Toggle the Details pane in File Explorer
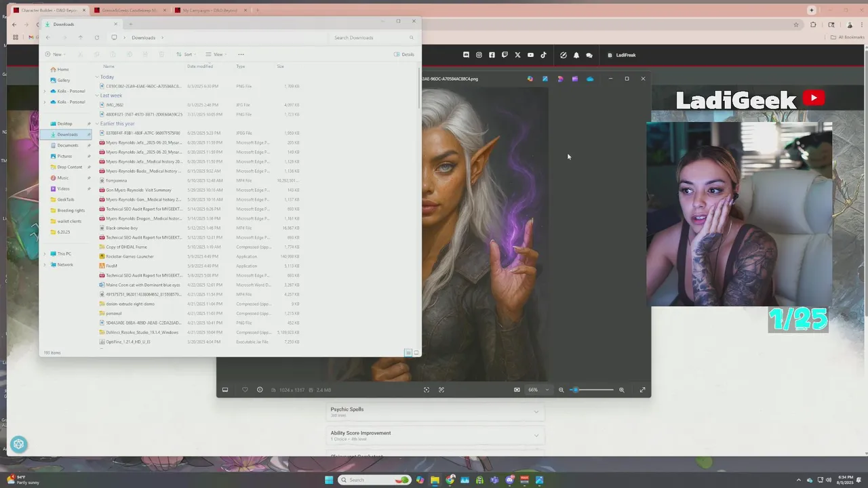 click(x=404, y=54)
